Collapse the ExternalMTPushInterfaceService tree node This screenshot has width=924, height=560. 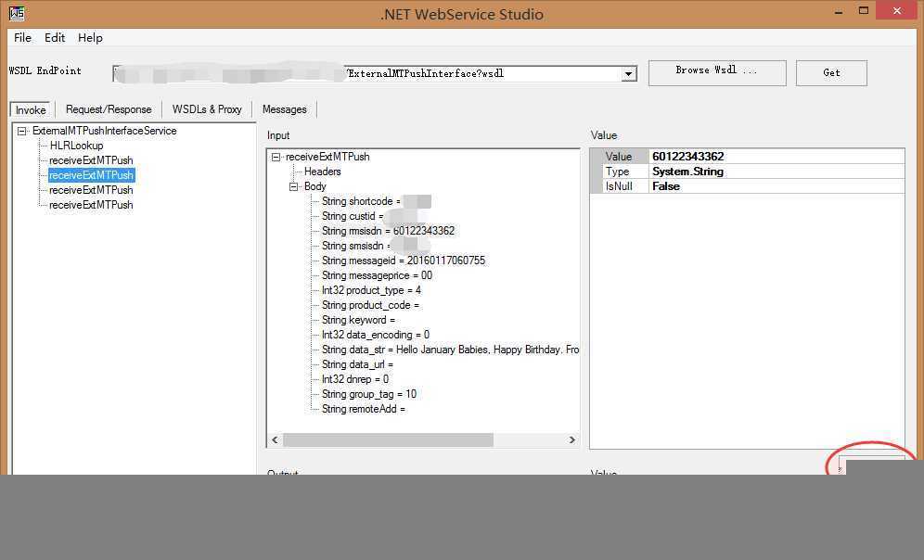point(22,131)
